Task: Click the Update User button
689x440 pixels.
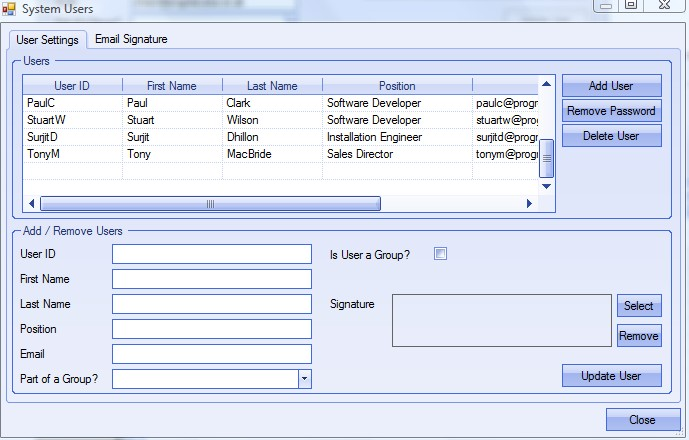Action: point(611,376)
